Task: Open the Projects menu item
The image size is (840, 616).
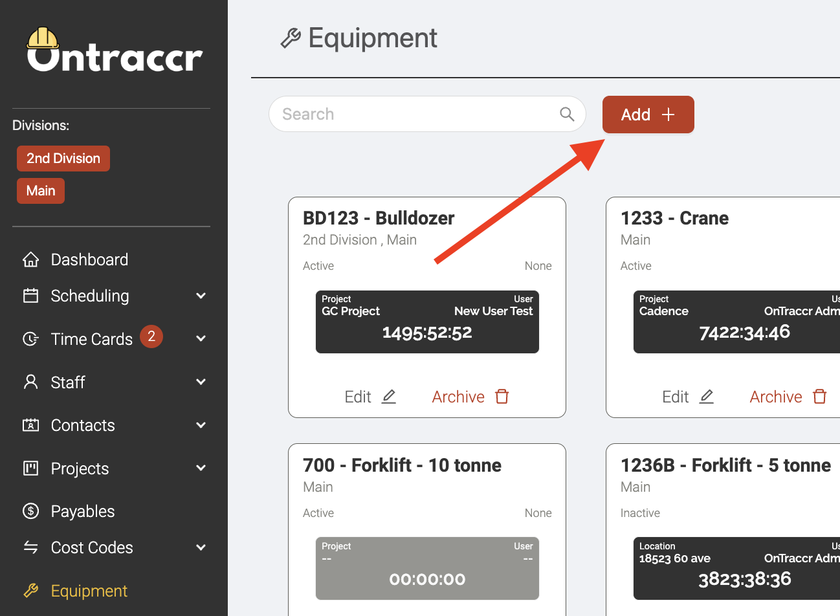Action: [x=80, y=468]
